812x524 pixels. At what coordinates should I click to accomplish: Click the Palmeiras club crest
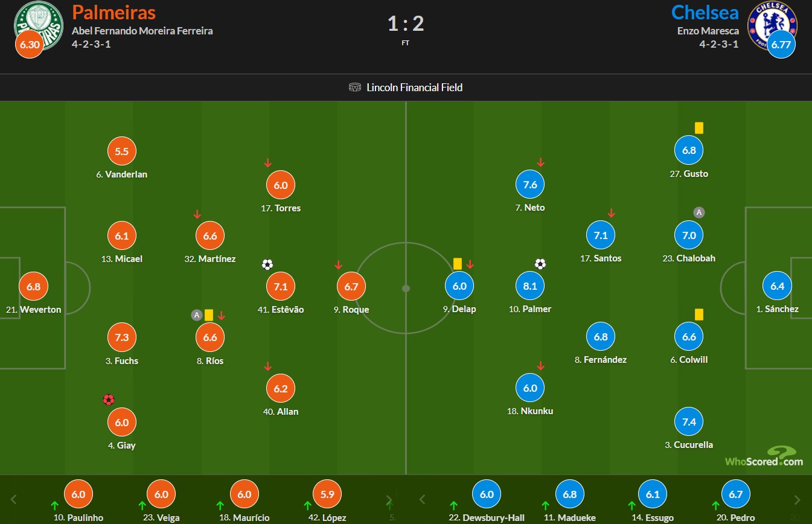[39, 25]
